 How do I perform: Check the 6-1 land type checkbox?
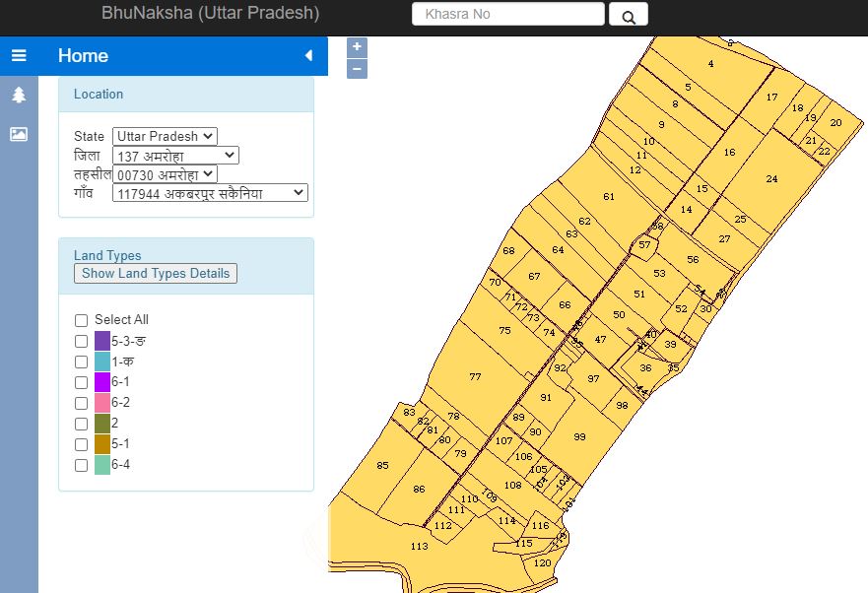81,382
